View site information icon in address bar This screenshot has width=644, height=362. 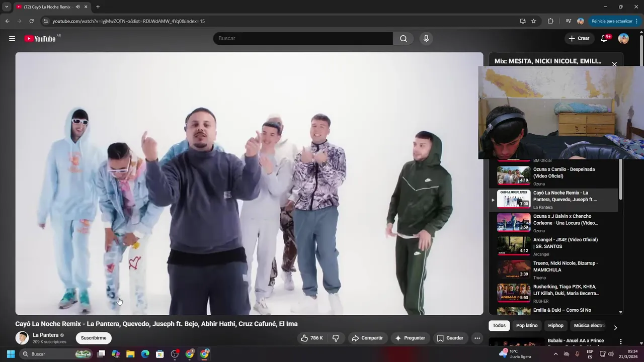tap(46, 21)
